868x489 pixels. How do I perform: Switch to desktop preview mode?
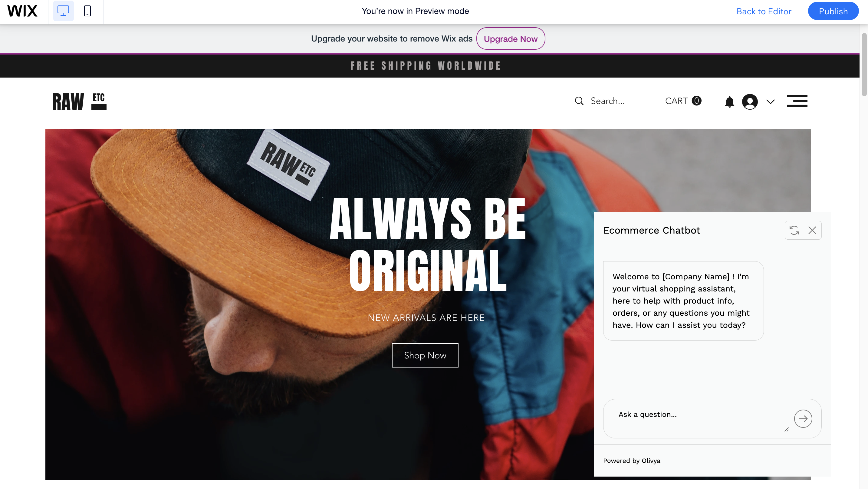click(63, 11)
